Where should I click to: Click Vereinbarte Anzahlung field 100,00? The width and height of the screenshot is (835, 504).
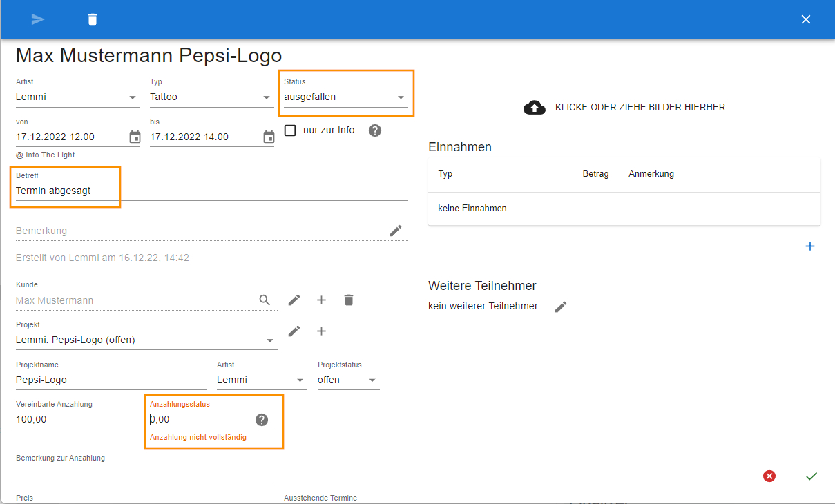(x=76, y=419)
